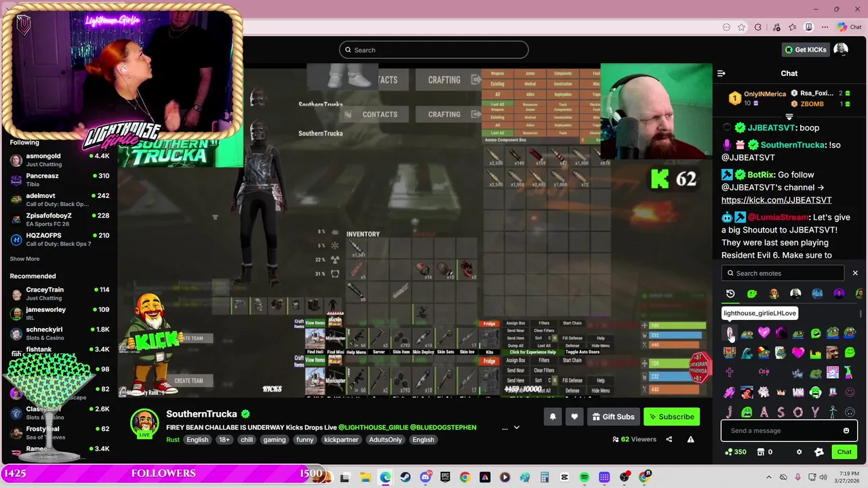This screenshot has height=488, width=868.
Task: Click the chat identity badge icon
Action: click(819, 452)
